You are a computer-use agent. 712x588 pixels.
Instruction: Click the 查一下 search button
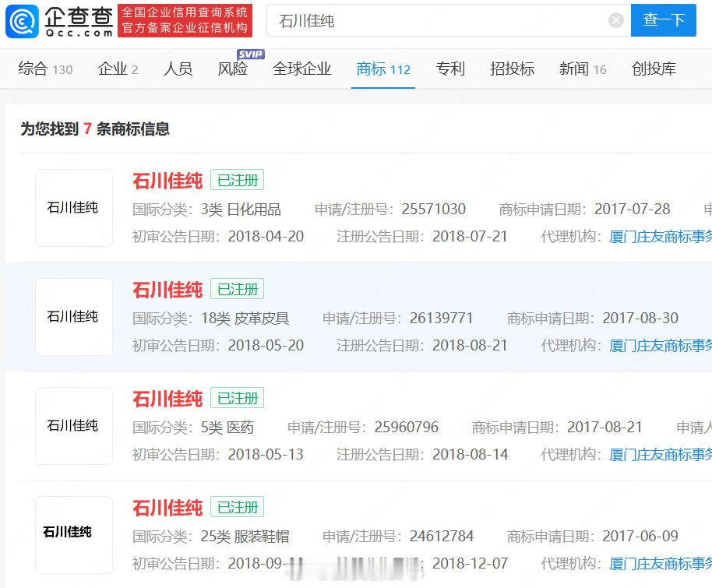click(x=664, y=20)
